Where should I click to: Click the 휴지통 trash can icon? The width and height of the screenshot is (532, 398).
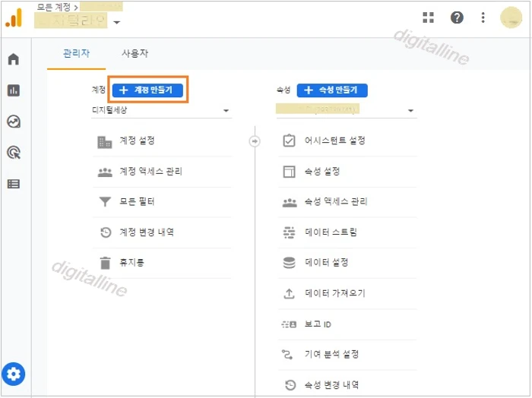pos(105,263)
